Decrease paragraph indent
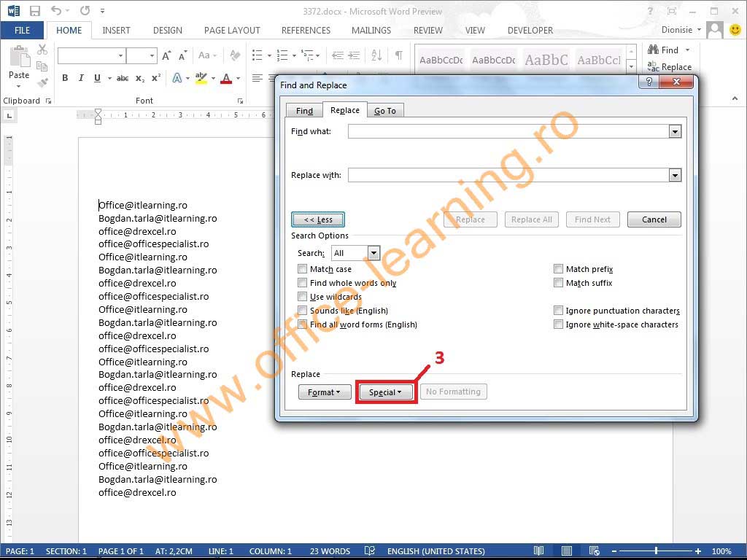The width and height of the screenshot is (747, 560). 338,55
